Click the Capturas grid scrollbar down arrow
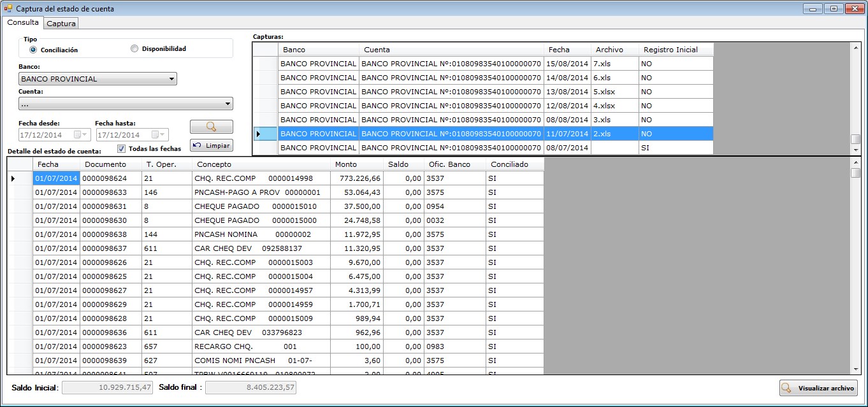This screenshot has width=868, height=407. point(856,150)
